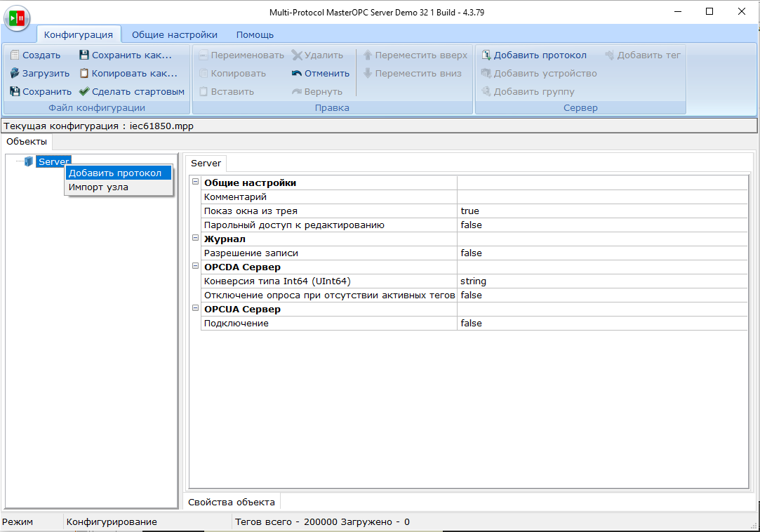This screenshot has width=760, height=532.
Task: Collapse the OPCDA Сервер section
Action: coord(195,266)
